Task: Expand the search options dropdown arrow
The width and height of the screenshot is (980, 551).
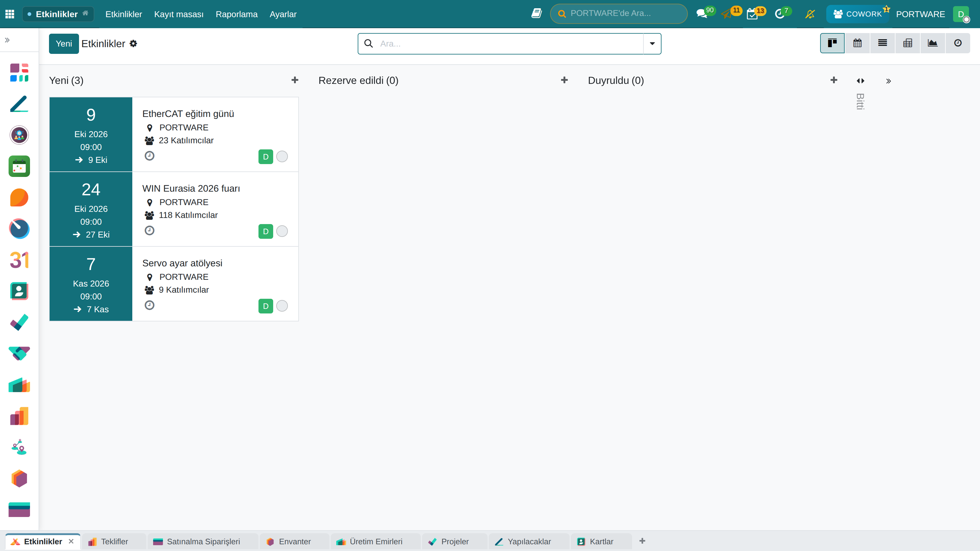Action: [652, 43]
